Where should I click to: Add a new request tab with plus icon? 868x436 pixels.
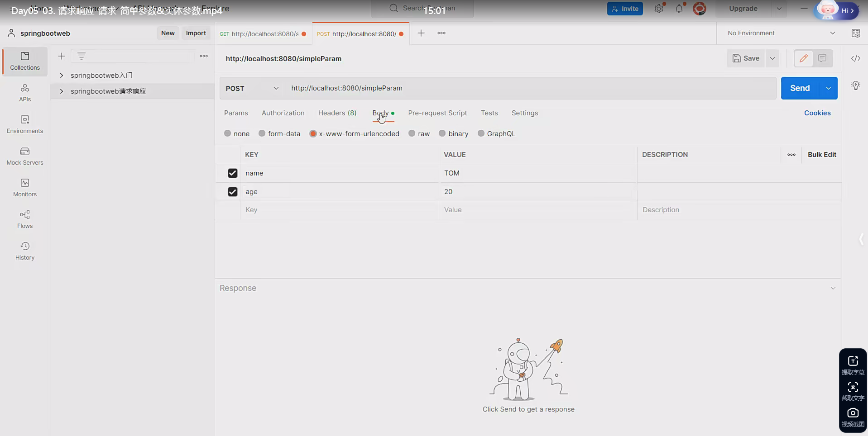[x=421, y=33]
